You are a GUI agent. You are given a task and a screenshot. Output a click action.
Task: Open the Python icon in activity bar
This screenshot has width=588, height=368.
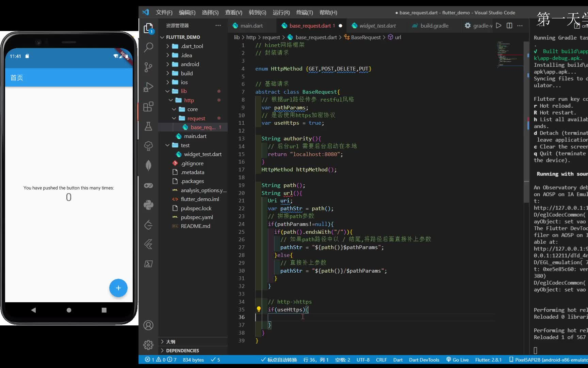[148, 205]
